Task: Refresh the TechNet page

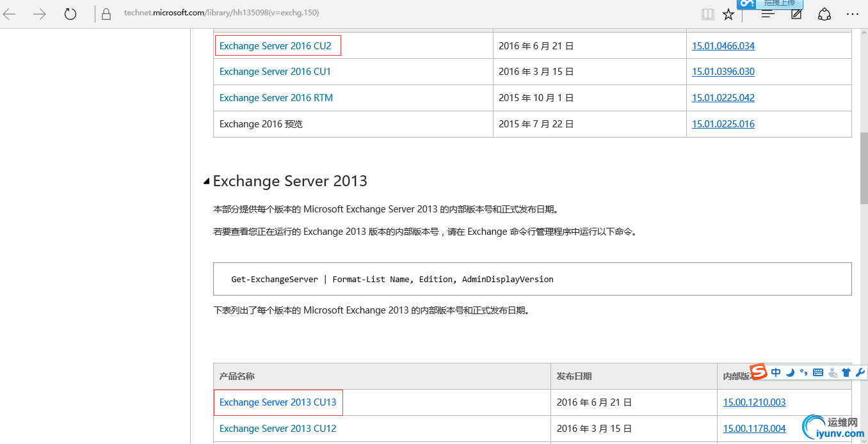Action: pyautogui.click(x=70, y=14)
